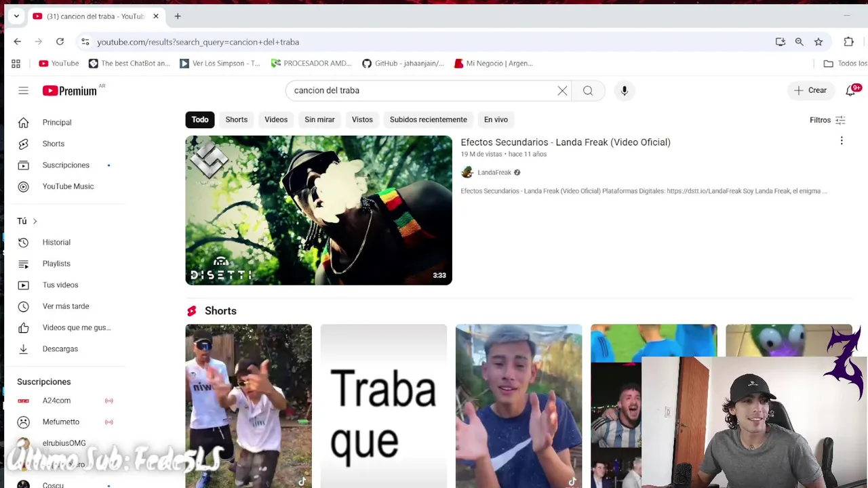This screenshot has width=868, height=488.
Task: Expand the Tú section chevron
Action: click(35, 221)
